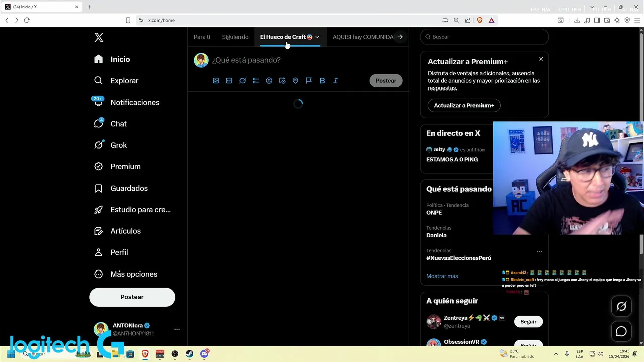Click Actualizar a Premium+ button
The height and width of the screenshot is (362, 644).
coord(464,105)
